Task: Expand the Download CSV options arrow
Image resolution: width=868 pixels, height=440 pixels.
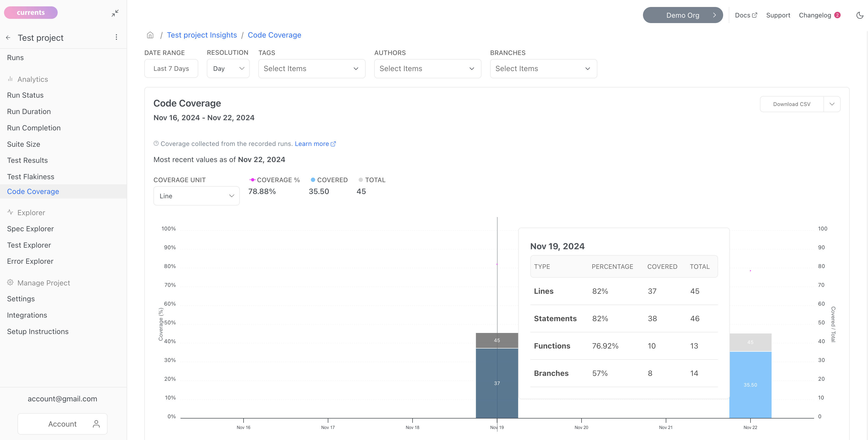Action: point(832,104)
